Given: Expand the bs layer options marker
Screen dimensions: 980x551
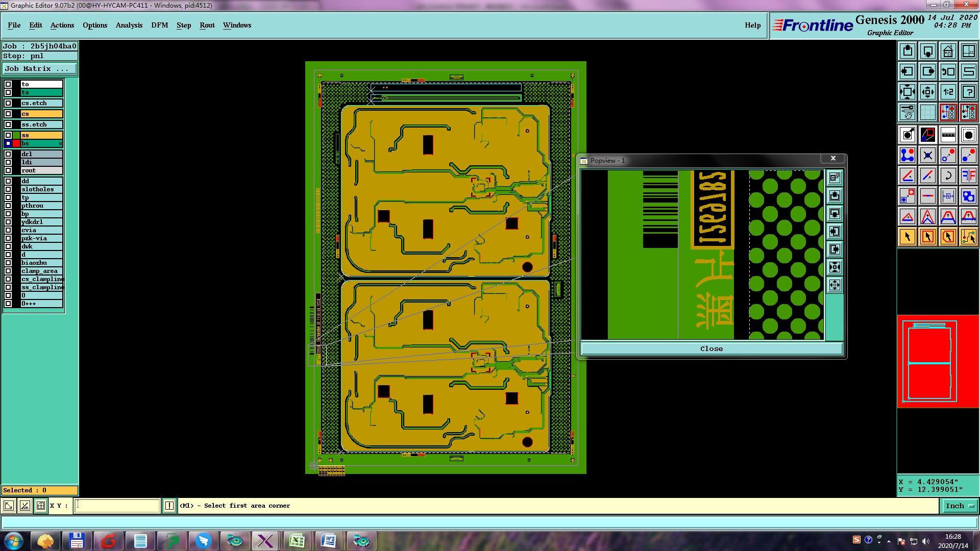Looking at the screenshot, I should (x=60, y=144).
